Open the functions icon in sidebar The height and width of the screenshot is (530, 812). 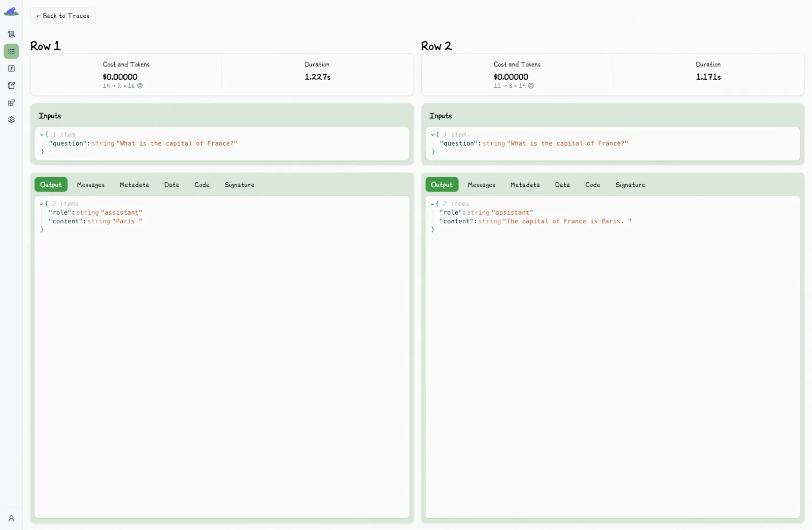11,69
